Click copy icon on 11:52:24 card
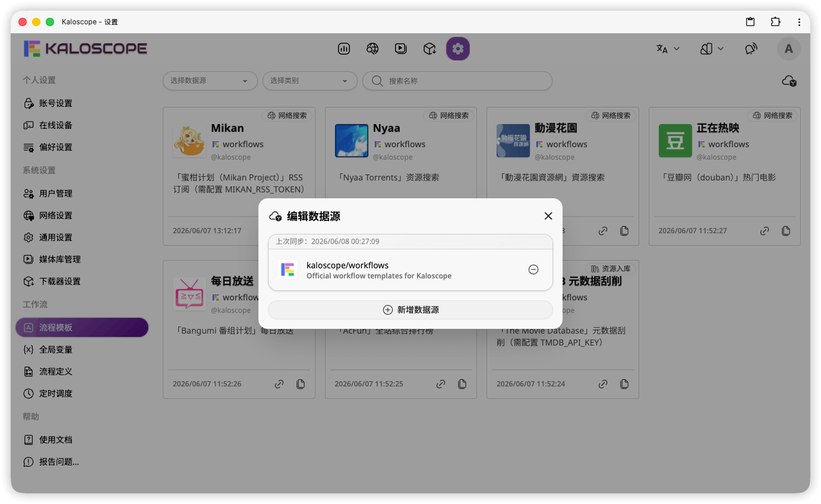The width and height of the screenshot is (821, 504). click(x=624, y=384)
